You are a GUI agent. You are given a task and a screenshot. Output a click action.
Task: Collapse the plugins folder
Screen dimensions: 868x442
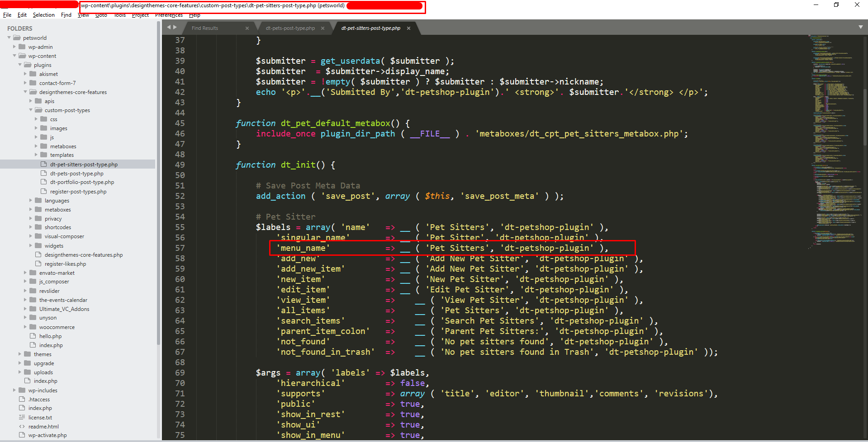point(20,65)
